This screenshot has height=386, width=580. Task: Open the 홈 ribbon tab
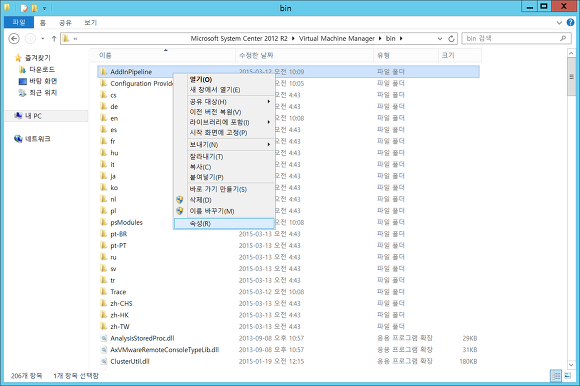[43, 23]
